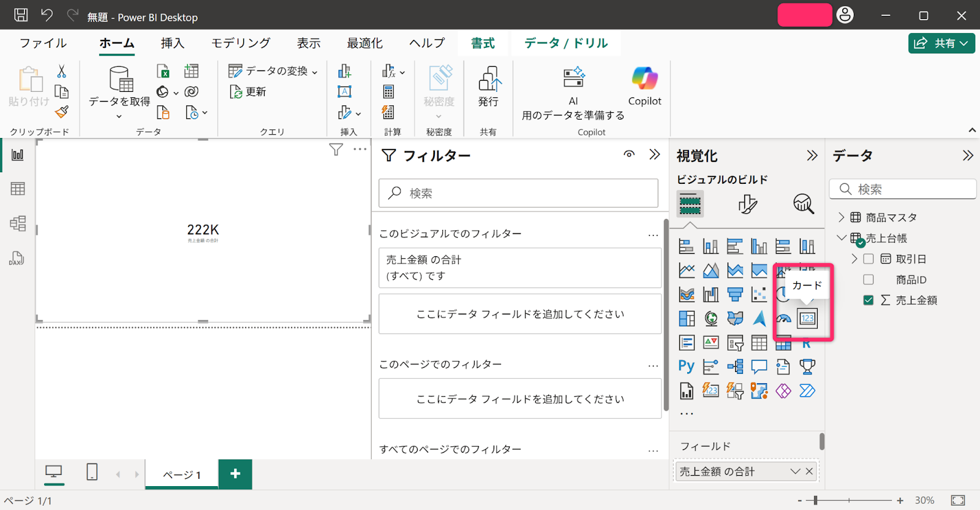Click the Format Painter brush icon
The width and height of the screenshot is (980, 510).
coord(62,112)
